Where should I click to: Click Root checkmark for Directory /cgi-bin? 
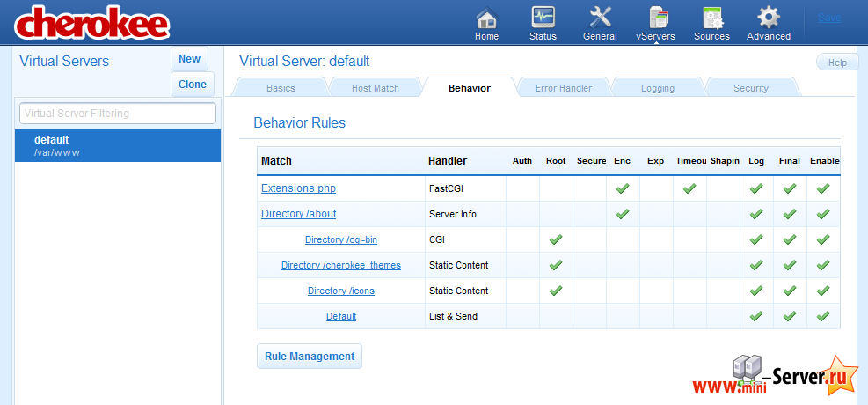click(x=556, y=239)
